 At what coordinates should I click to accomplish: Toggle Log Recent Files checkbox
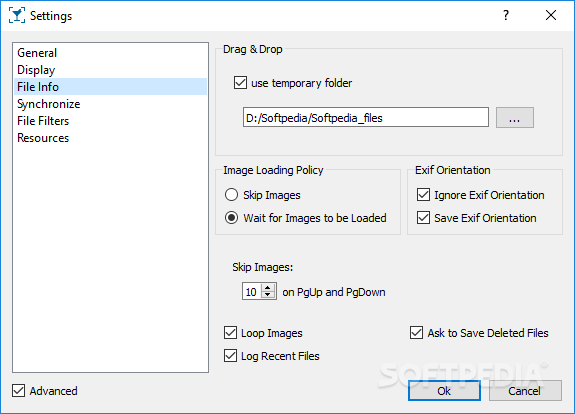click(230, 356)
